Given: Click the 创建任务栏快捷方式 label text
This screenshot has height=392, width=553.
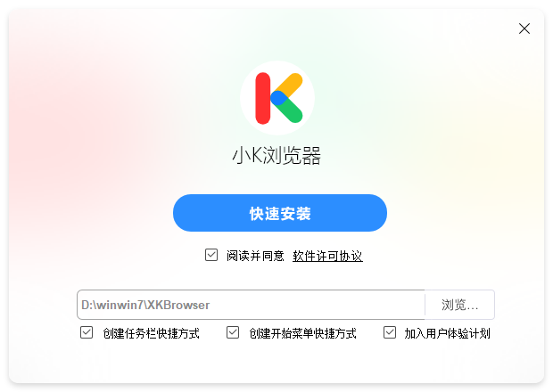Looking at the screenshot, I should pyautogui.click(x=152, y=333).
